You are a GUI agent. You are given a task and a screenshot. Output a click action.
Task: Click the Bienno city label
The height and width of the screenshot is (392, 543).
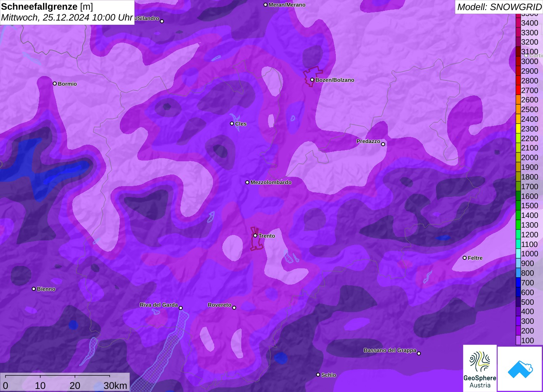point(46,289)
